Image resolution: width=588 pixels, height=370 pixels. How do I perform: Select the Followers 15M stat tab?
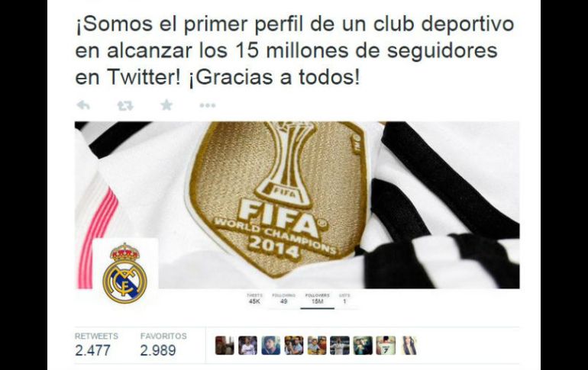[317, 298]
